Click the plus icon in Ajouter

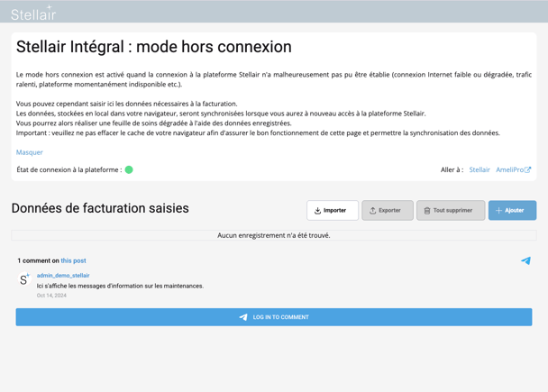pos(498,211)
